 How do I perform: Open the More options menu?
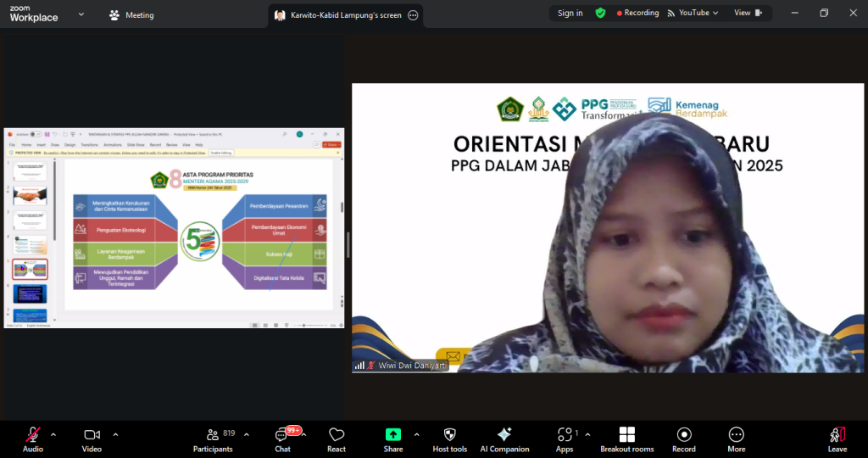[736, 438]
